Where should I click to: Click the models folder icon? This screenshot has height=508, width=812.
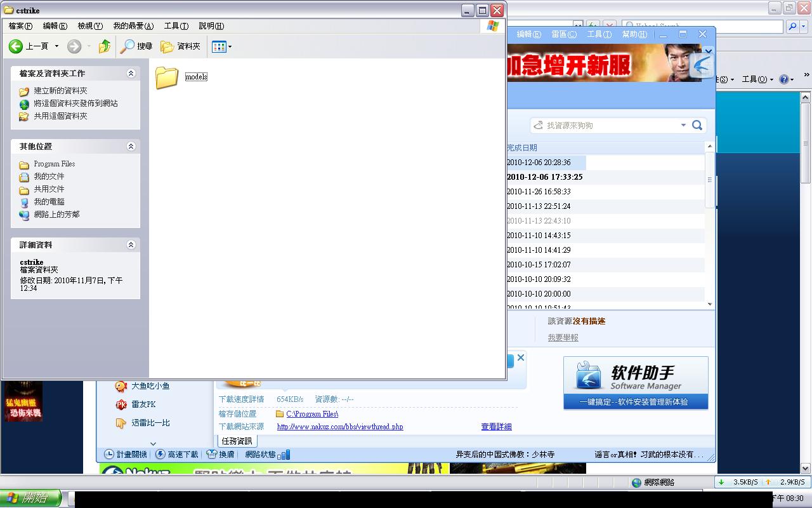pos(167,77)
